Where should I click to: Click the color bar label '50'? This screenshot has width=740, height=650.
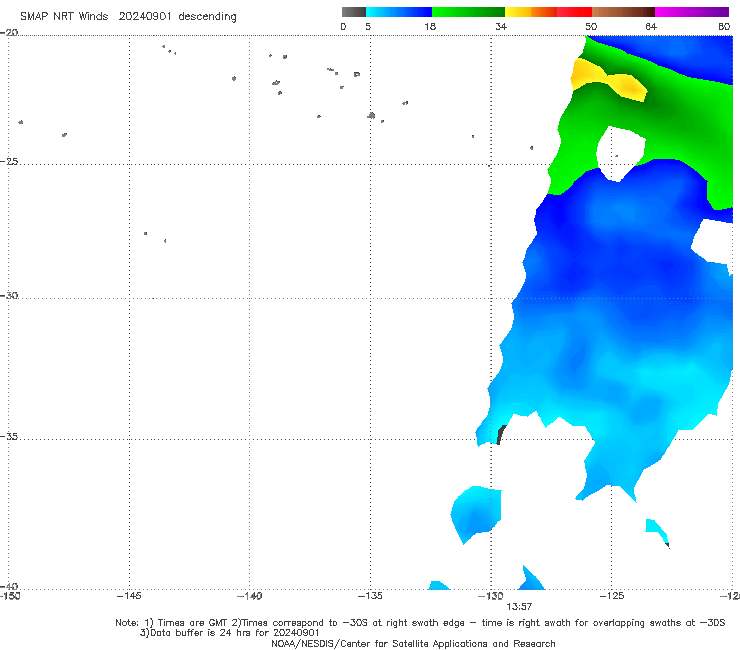pos(591,27)
